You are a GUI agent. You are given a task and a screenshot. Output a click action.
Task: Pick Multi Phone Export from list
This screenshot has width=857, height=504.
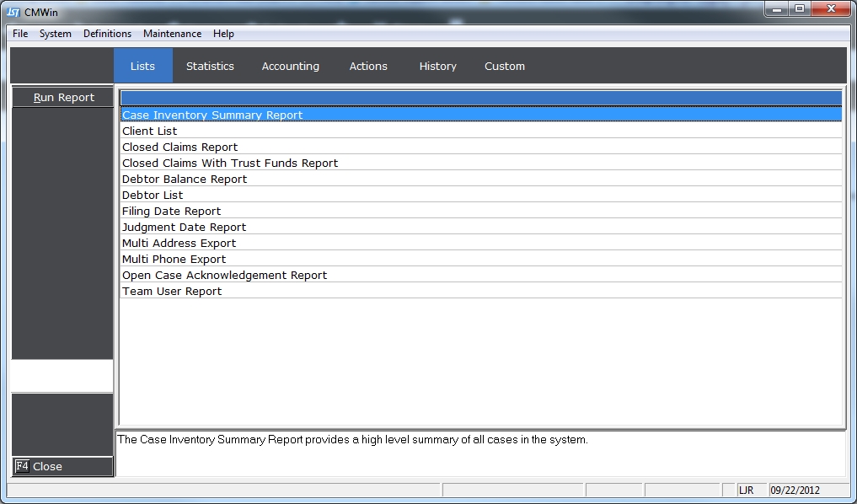pyautogui.click(x=174, y=260)
